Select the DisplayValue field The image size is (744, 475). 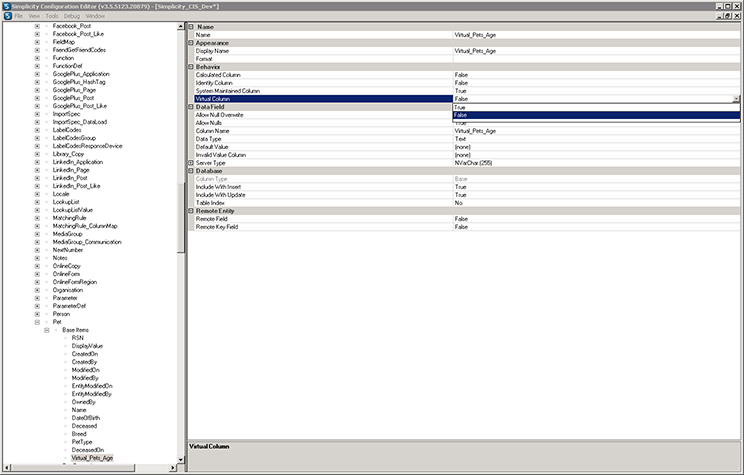pyautogui.click(x=87, y=346)
